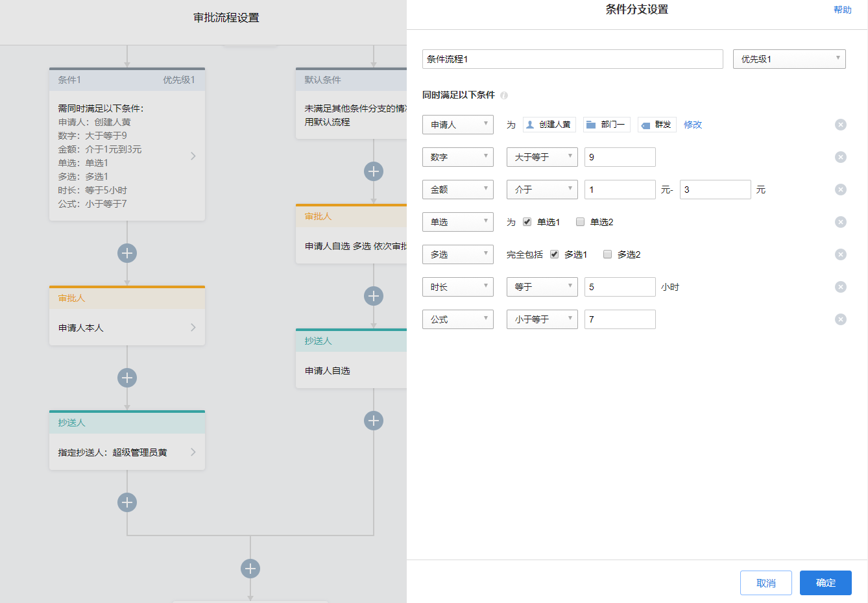This screenshot has height=603, width=868.
Task: Open the 时长 field type dropdown
Action: coord(458,287)
